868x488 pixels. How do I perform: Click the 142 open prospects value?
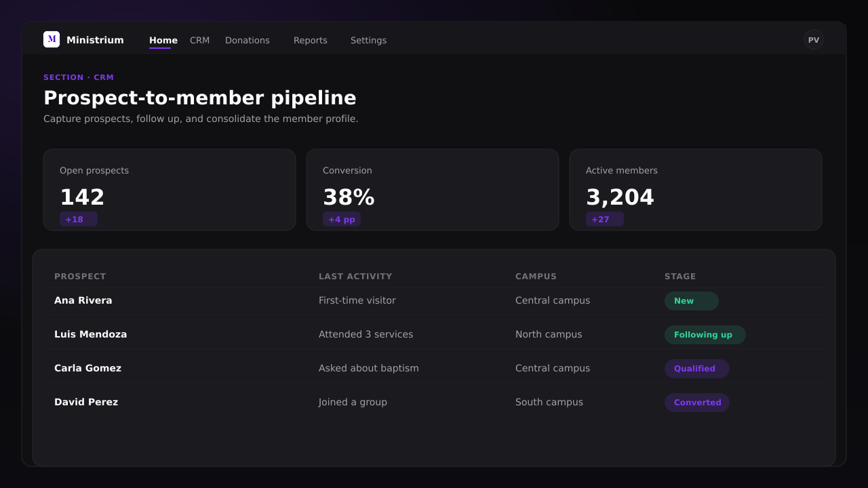(82, 197)
